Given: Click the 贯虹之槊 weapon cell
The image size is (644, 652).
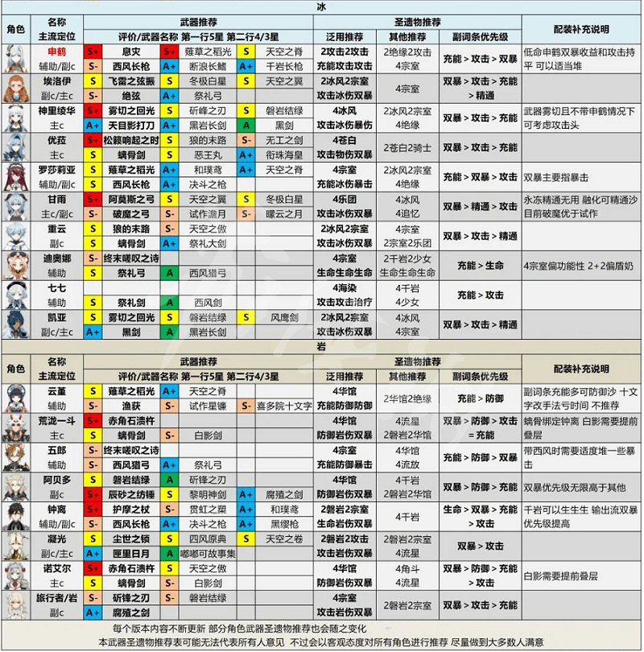Looking at the screenshot, I should [x=208, y=510].
